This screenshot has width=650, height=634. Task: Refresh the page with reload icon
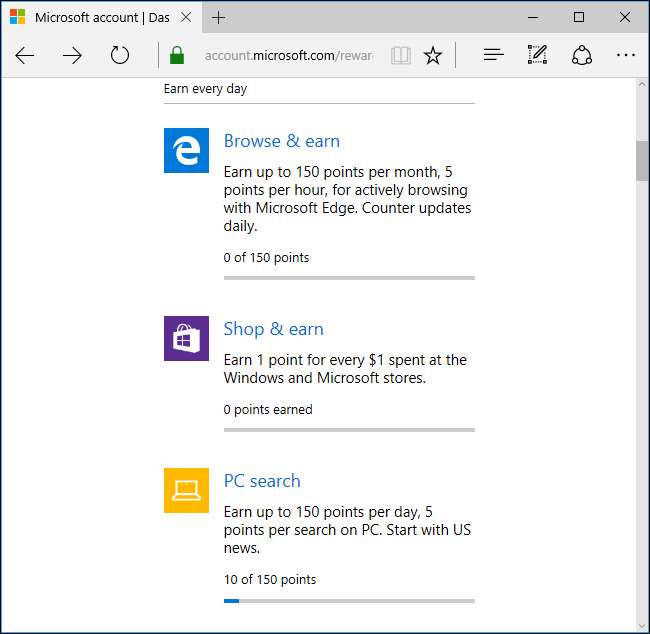[x=120, y=56]
